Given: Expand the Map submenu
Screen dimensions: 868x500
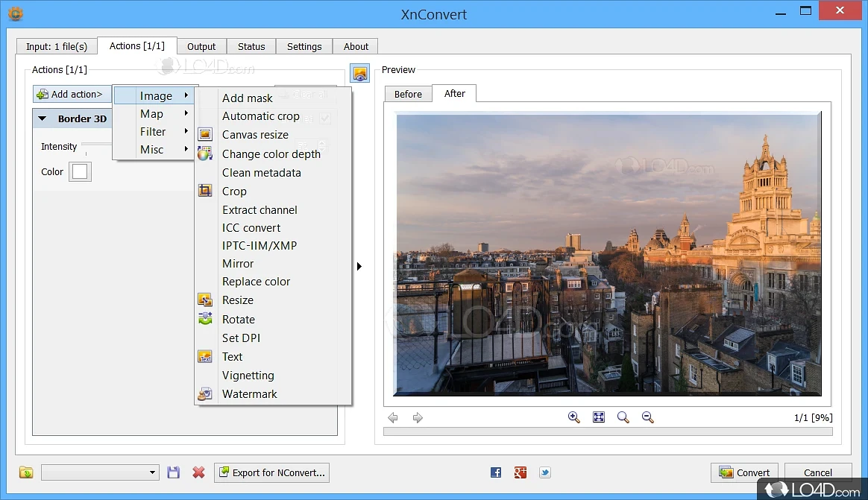Looking at the screenshot, I should (x=154, y=113).
